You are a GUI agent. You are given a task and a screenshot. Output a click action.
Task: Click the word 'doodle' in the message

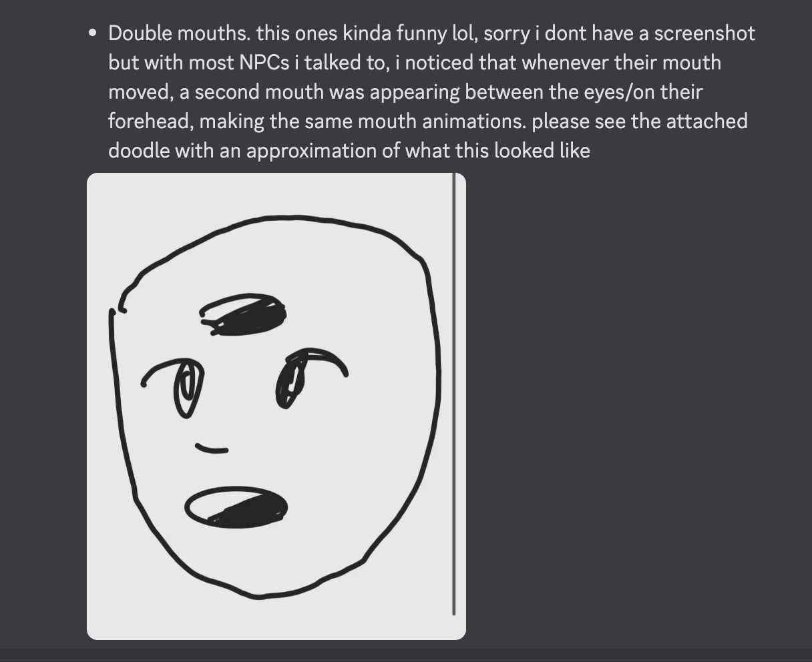tap(139, 151)
